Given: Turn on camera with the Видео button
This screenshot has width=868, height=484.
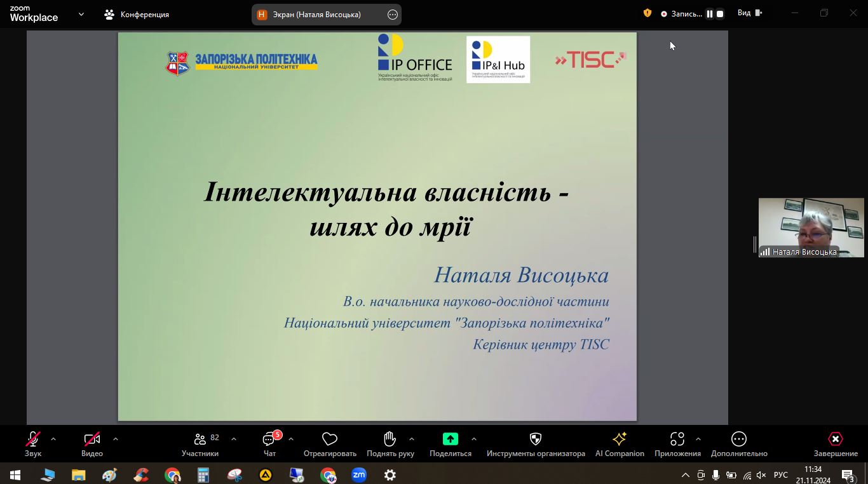Looking at the screenshot, I should [92, 440].
